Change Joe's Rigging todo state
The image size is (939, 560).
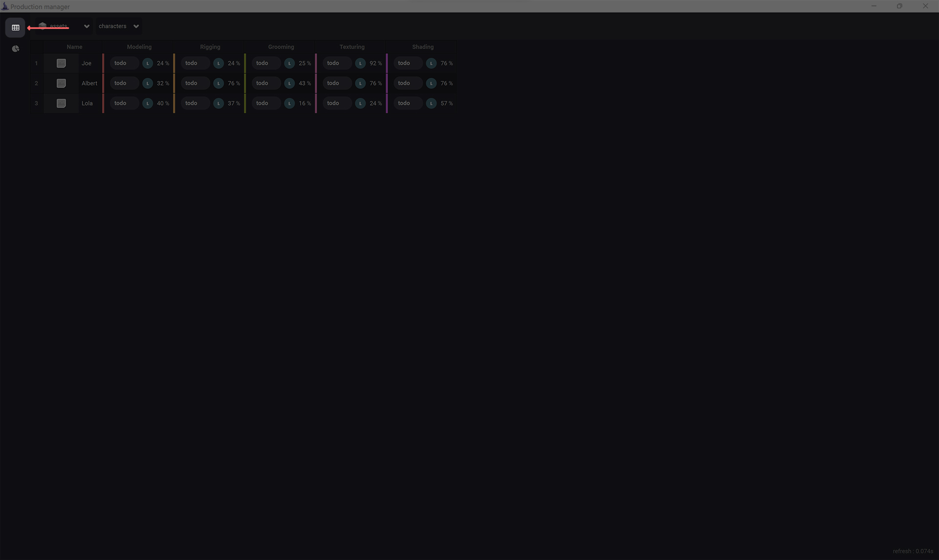point(195,63)
